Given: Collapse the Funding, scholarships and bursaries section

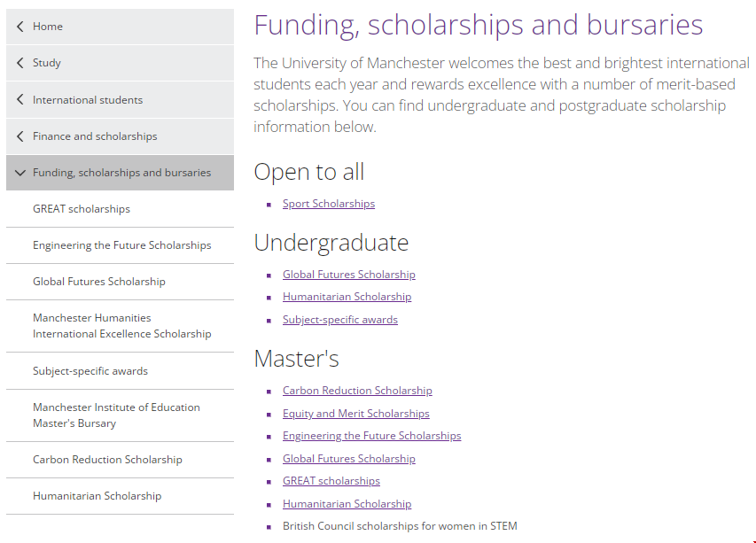Looking at the screenshot, I should click(x=20, y=173).
